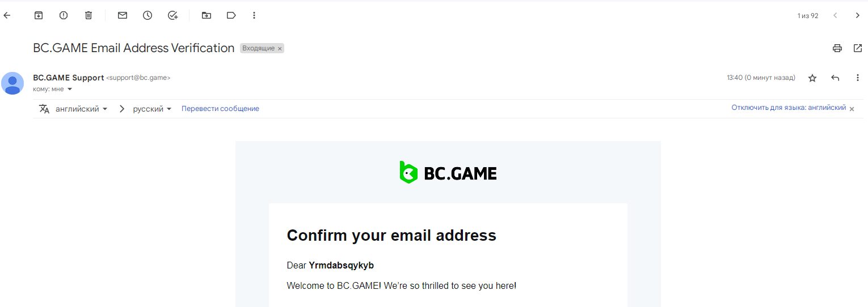Viewport: 868px width, 307px height.
Task: Open the Move to folder menu
Action: (x=207, y=16)
